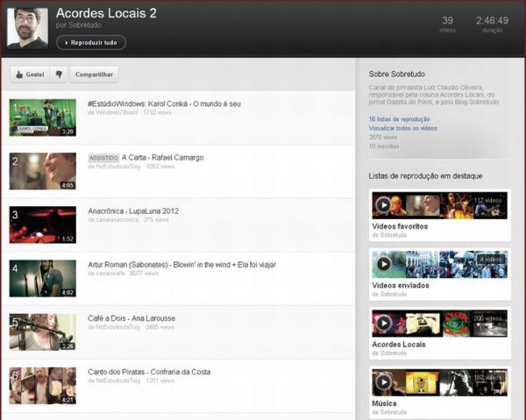Open the Canto dos Piratas video thumbnail
Screen dimensions: 526x420
pos(43,386)
